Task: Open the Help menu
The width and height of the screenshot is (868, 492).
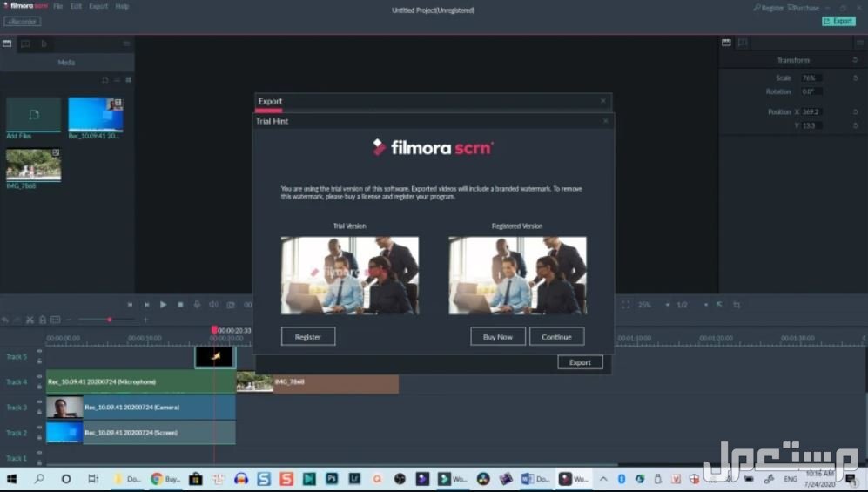Action: pyautogui.click(x=122, y=6)
